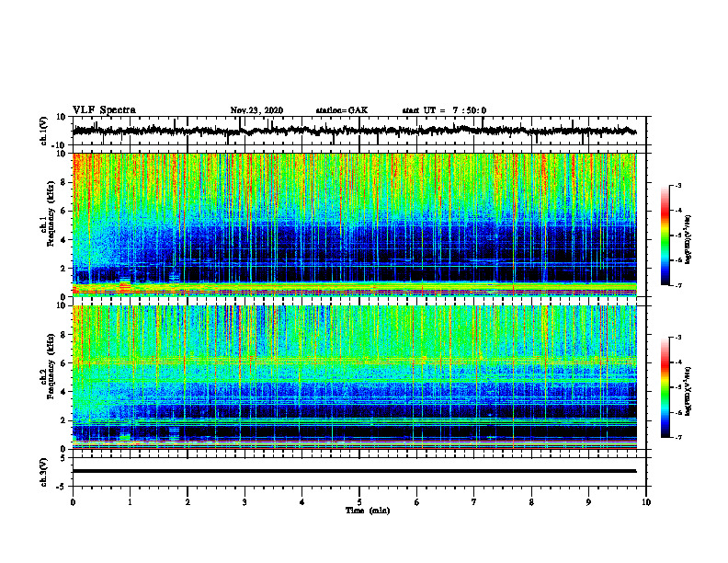Click the ch.1 spectrogram plot area
This screenshot has width=728, height=563.
tap(355, 224)
